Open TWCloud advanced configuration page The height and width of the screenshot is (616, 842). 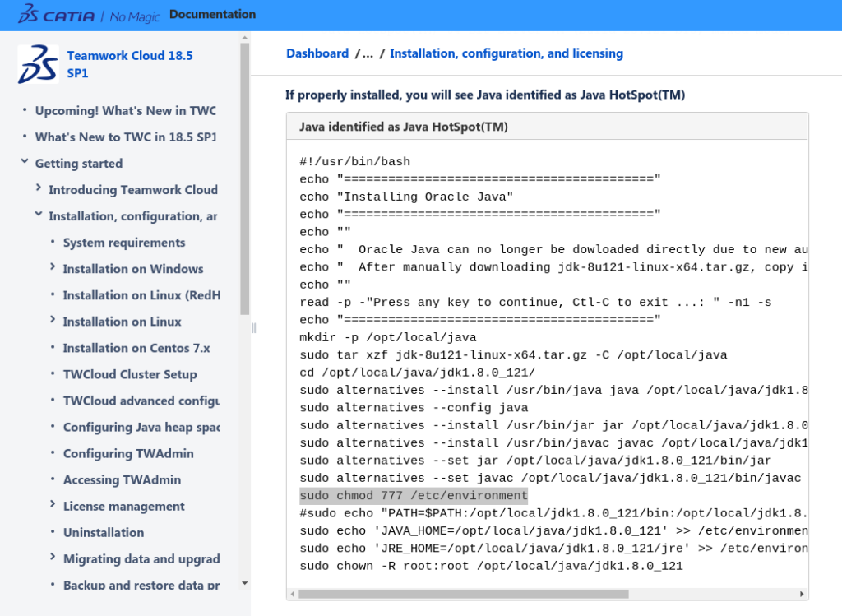(141, 401)
